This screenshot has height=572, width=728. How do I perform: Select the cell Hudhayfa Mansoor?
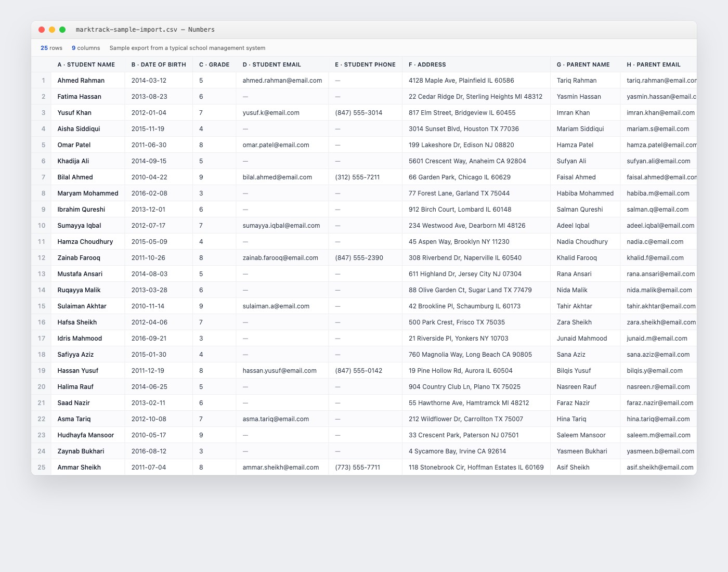pyautogui.click(x=88, y=435)
